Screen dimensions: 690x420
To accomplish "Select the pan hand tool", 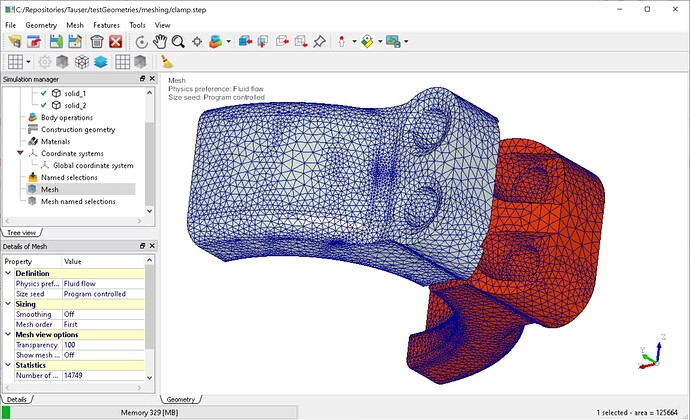I will [x=160, y=42].
